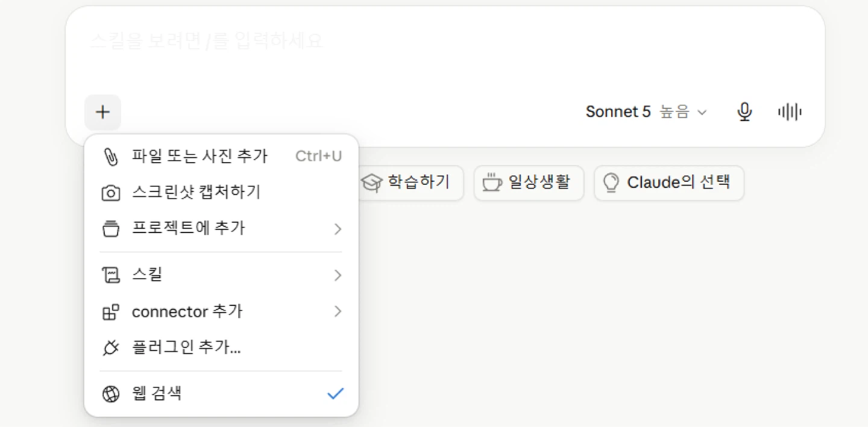Start voice dictation with the microphone icon

745,112
